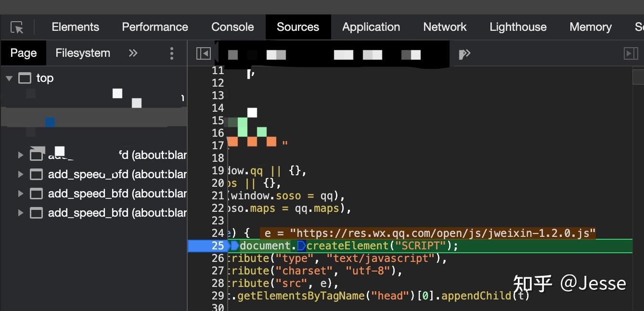Viewport: 644px width, 311px height.
Task: Open the Network panel
Action: [x=445, y=26]
